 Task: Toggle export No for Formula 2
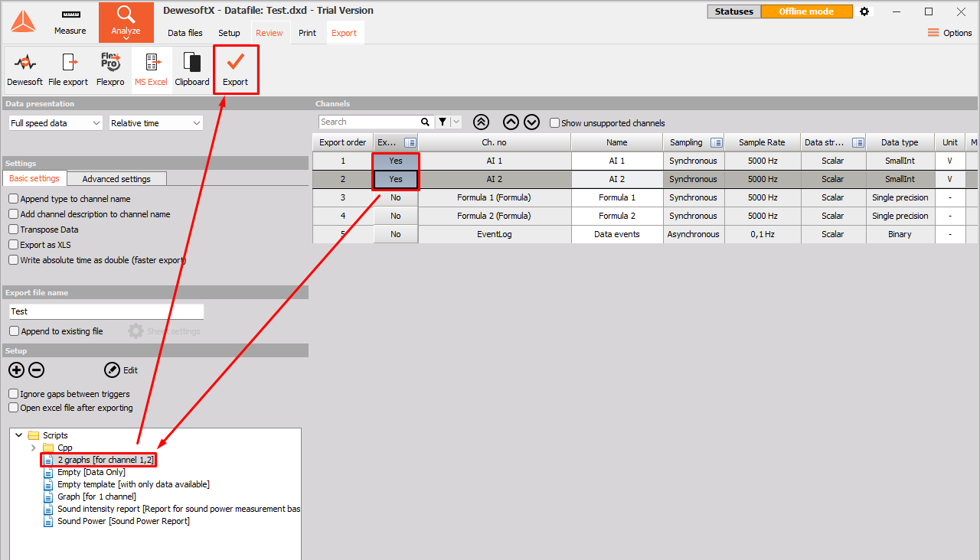pyautogui.click(x=396, y=216)
